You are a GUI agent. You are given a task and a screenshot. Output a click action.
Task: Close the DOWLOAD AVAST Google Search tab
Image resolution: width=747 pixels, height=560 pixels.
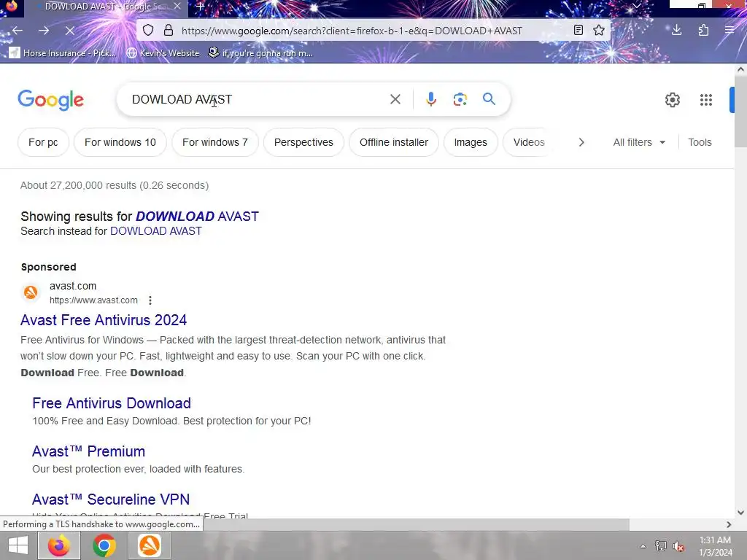(177, 6)
